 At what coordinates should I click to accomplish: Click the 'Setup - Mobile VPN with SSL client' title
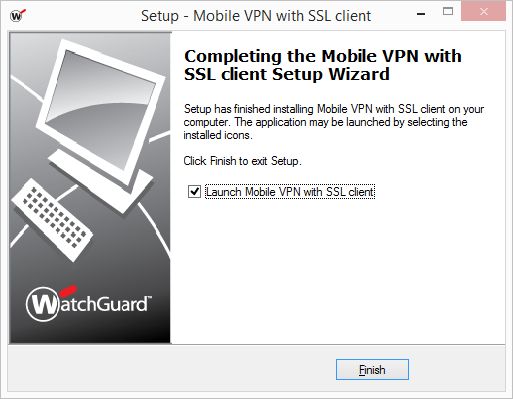point(256,16)
